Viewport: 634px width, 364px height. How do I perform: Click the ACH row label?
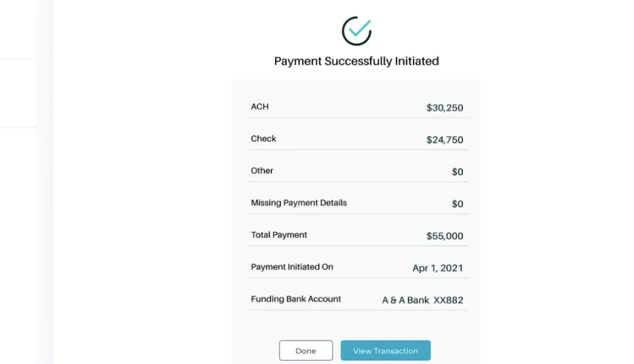(x=259, y=107)
